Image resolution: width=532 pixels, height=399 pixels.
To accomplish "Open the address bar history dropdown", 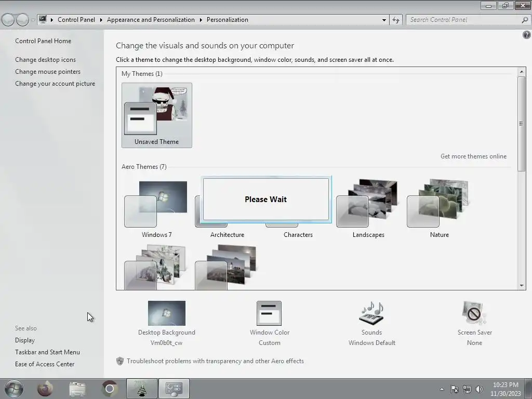I will (384, 20).
